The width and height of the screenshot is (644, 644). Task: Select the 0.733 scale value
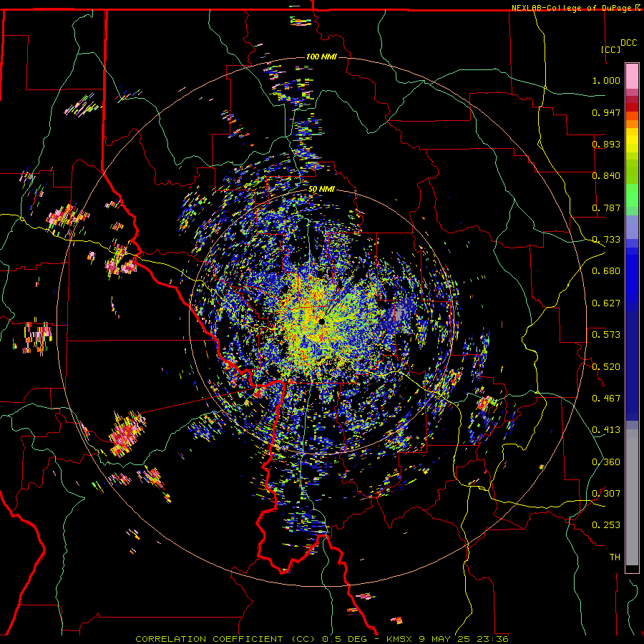click(x=606, y=240)
